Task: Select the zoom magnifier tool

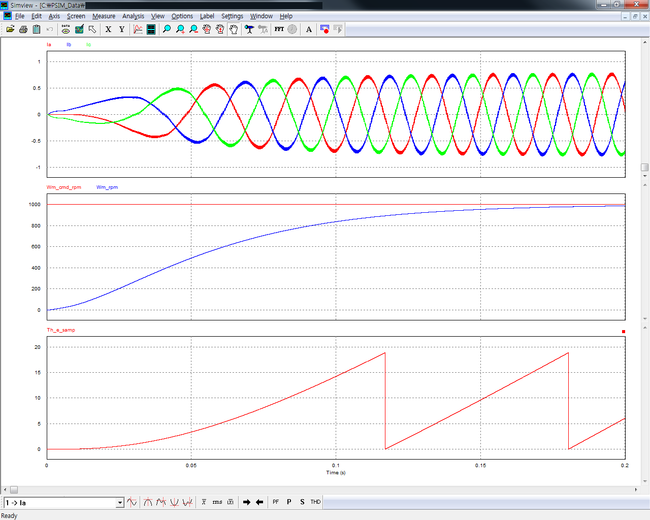Action: point(167,29)
